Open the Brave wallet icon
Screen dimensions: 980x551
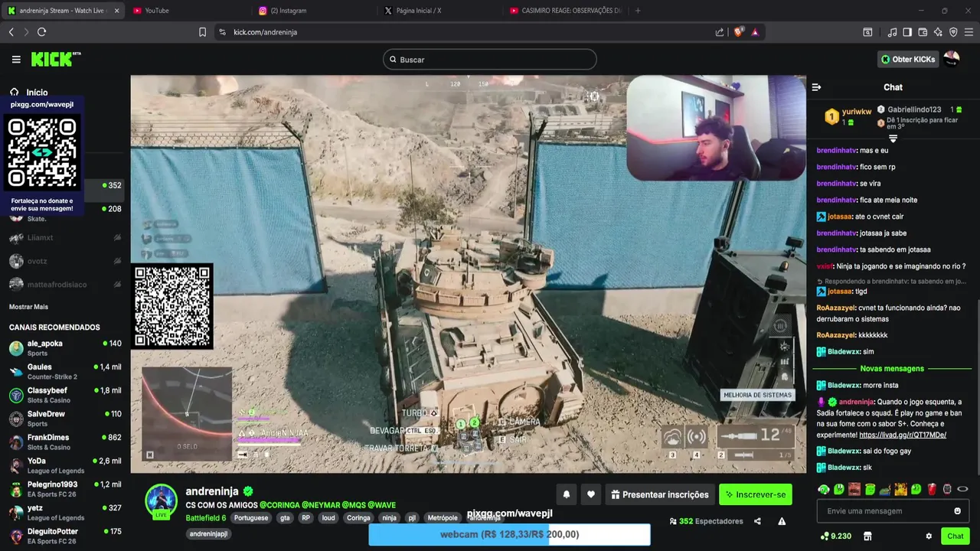coord(923,32)
